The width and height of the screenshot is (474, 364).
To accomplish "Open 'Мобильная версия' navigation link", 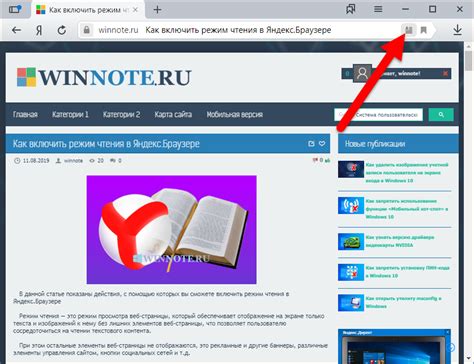I will click(235, 114).
